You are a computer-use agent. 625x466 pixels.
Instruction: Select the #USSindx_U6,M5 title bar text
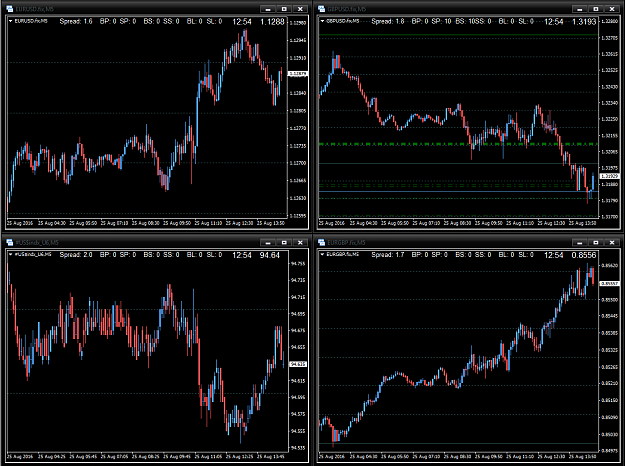pos(37,242)
